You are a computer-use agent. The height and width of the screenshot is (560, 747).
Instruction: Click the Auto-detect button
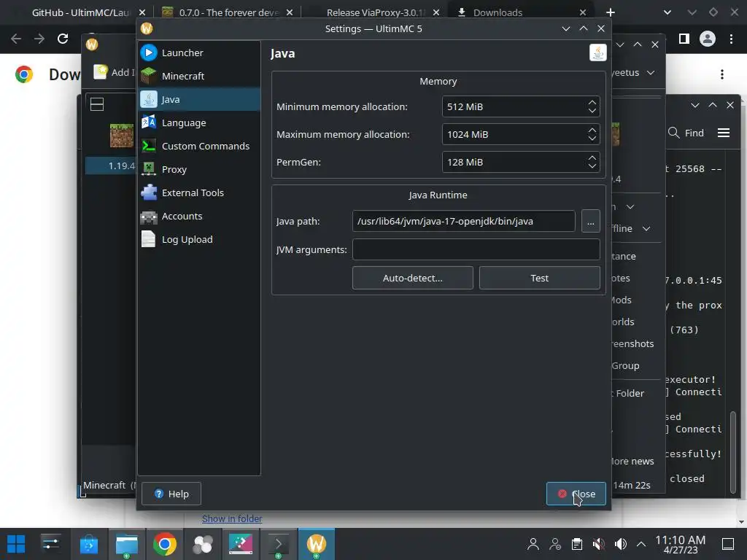point(413,278)
